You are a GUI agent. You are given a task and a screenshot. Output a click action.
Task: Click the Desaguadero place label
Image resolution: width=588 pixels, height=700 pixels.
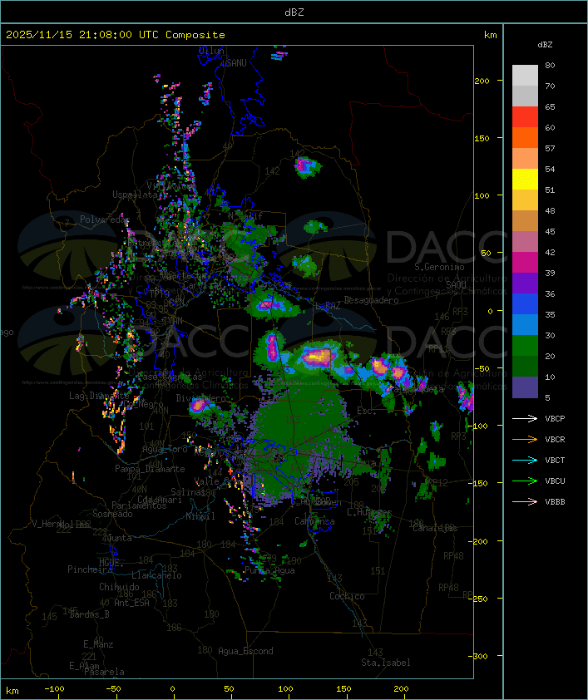point(371,300)
